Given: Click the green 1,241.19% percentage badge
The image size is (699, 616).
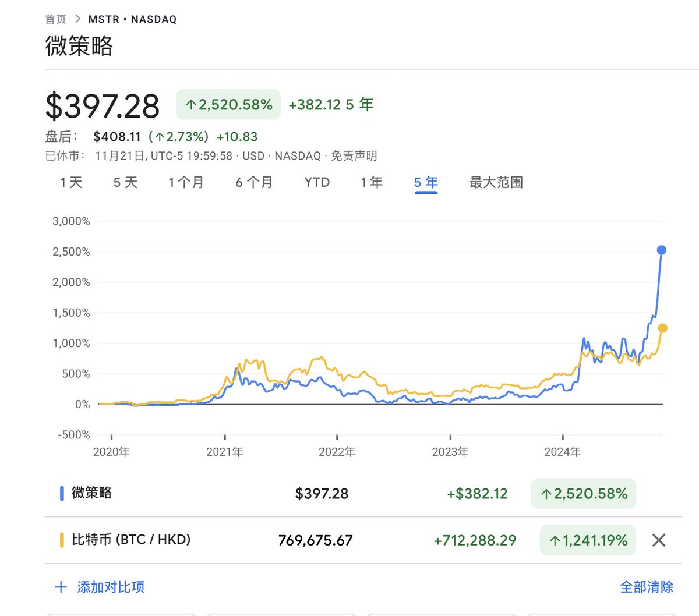Looking at the screenshot, I should click(x=587, y=540).
